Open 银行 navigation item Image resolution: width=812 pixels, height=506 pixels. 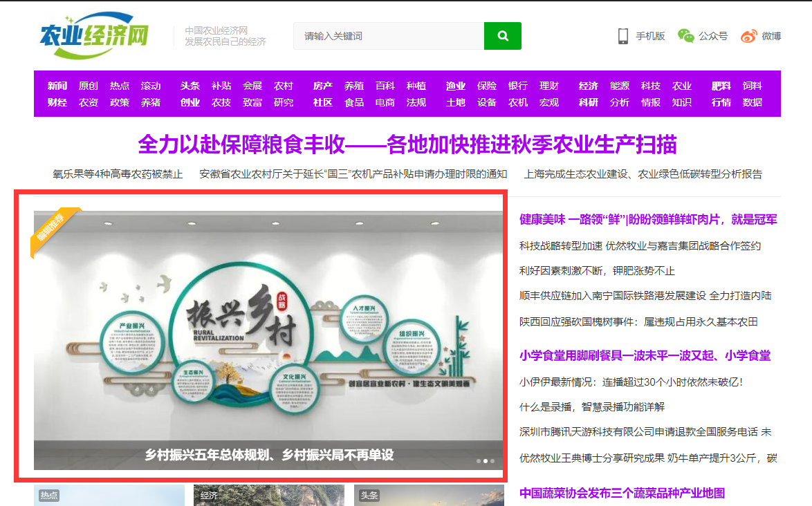tap(518, 86)
